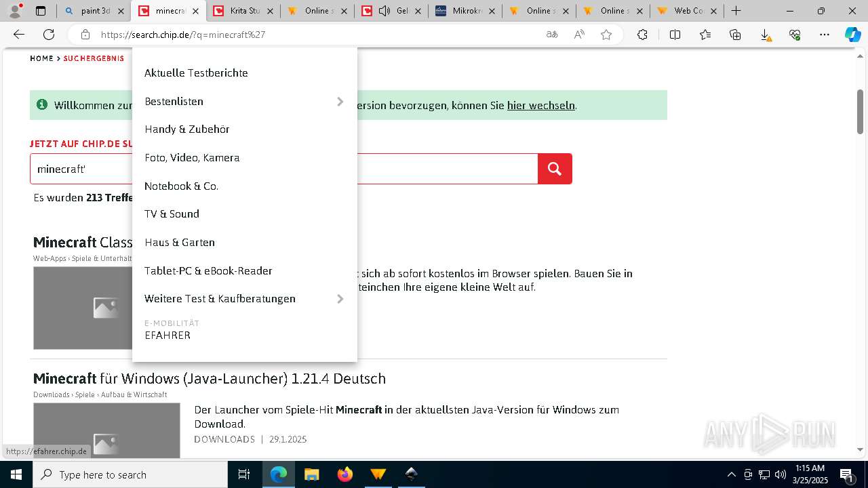Add a new browser tab
The image size is (868, 488).
point(736,11)
